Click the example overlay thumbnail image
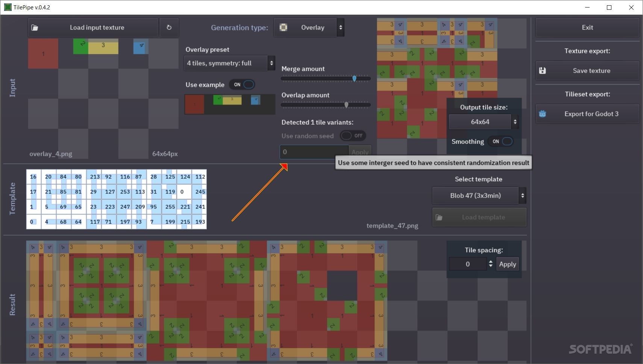643x364 pixels. pyautogui.click(x=229, y=104)
